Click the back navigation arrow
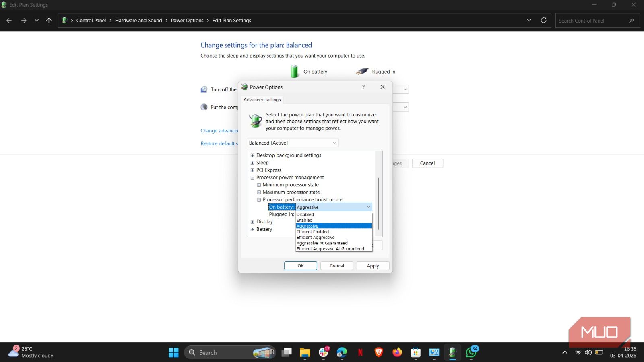 pyautogui.click(x=9, y=21)
